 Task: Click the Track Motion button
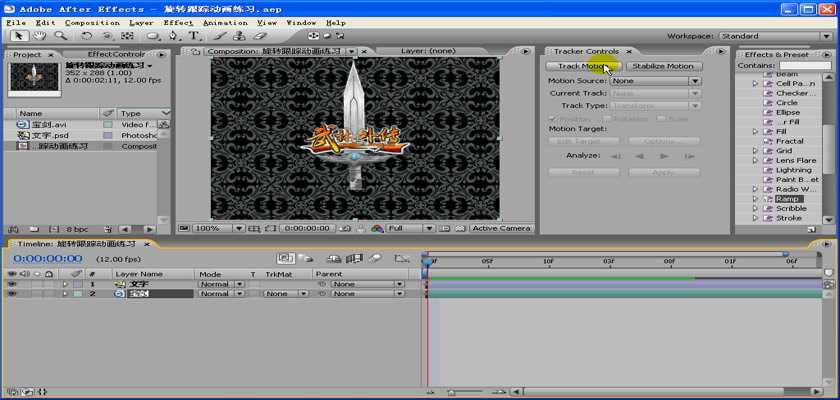pos(583,66)
